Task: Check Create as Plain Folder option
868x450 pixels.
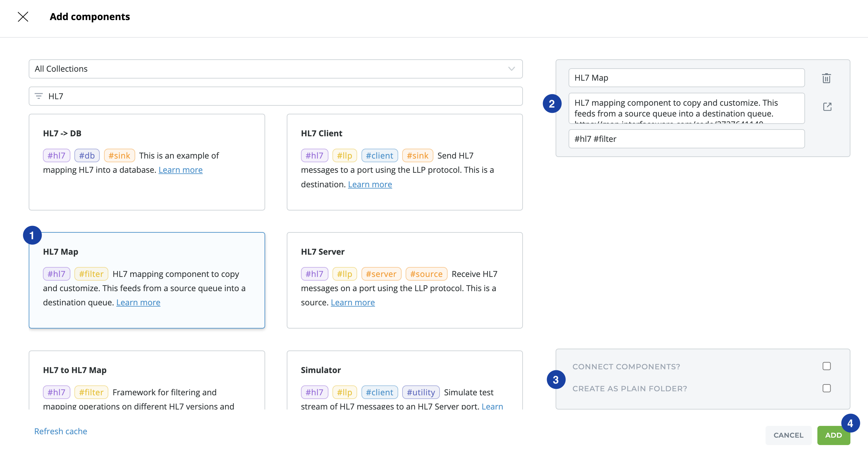Action: [x=826, y=388]
